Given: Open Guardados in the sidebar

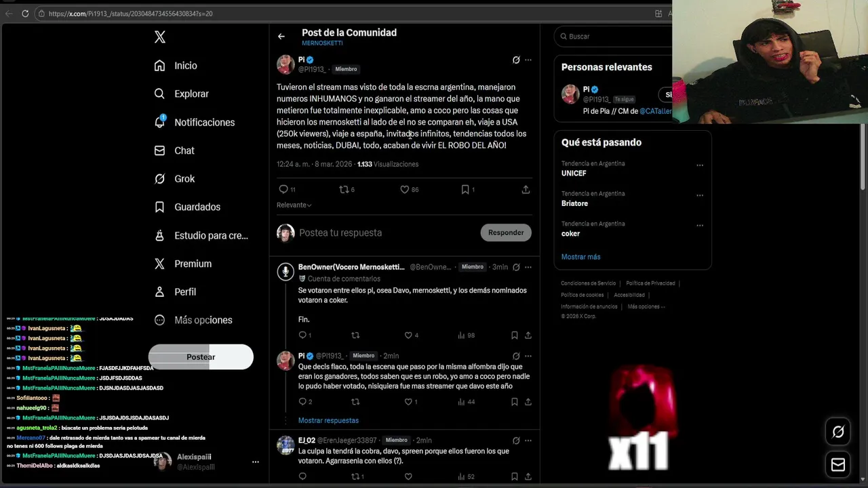Looking at the screenshot, I should tap(187, 207).
